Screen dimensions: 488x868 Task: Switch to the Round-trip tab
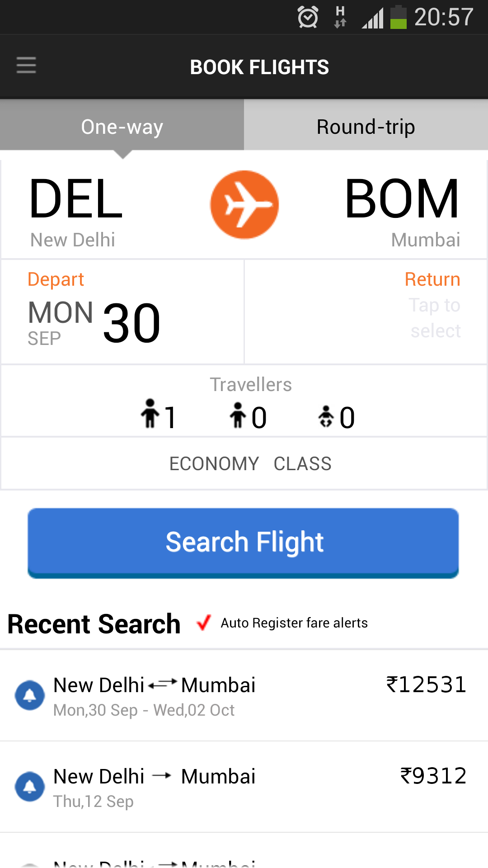(366, 127)
